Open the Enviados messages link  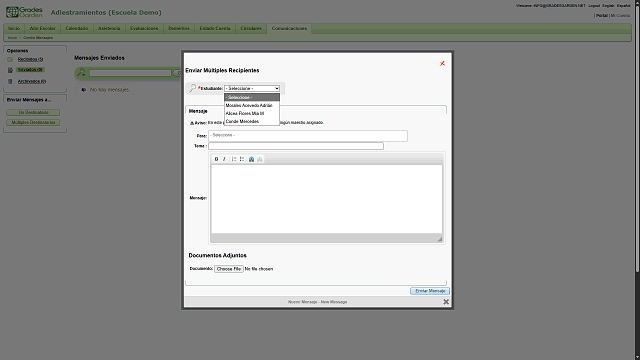30,70
